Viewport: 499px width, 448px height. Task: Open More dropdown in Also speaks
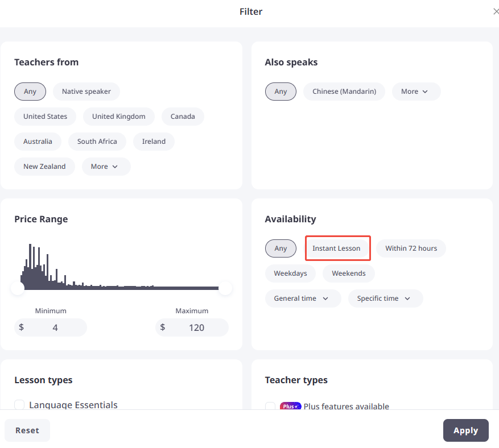coord(416,92)
